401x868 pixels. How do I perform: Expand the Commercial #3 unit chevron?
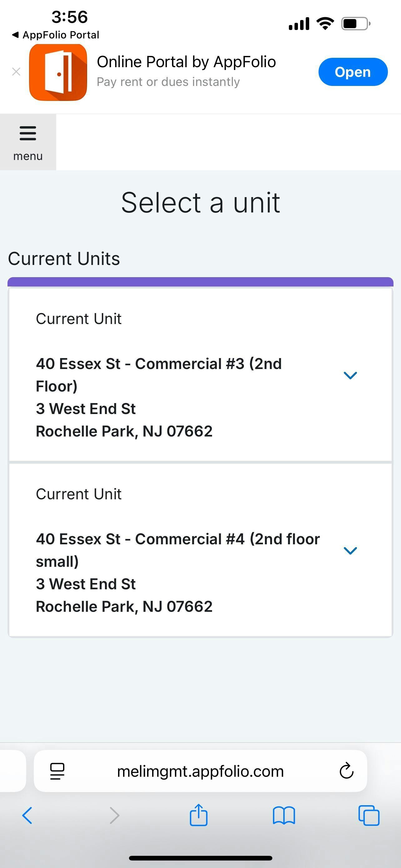tap(350, 375)
